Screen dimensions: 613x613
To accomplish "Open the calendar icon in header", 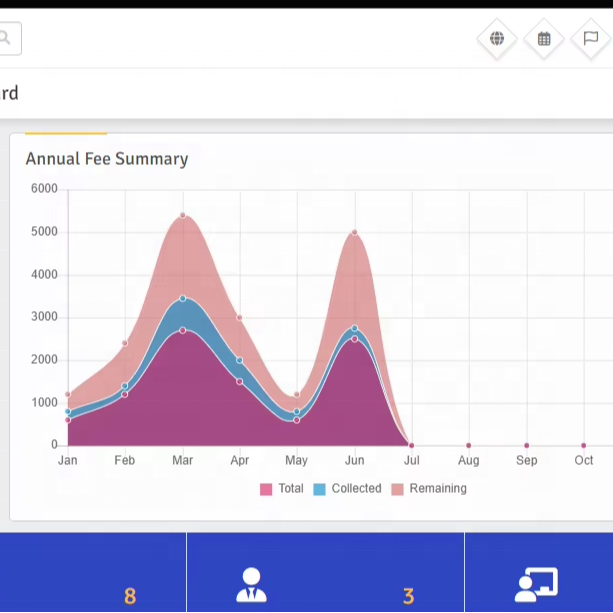I will coord(544,38).
